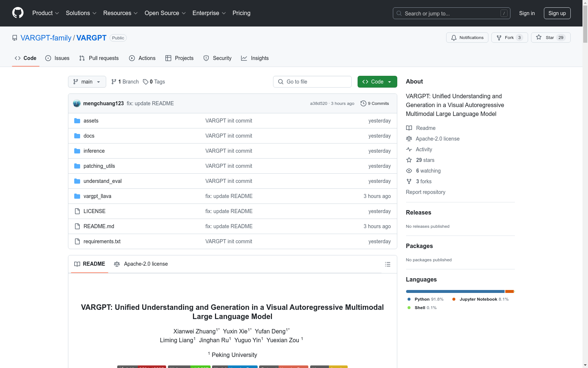
Task: Open the Insights tab
Action: [x=255, y=58]
